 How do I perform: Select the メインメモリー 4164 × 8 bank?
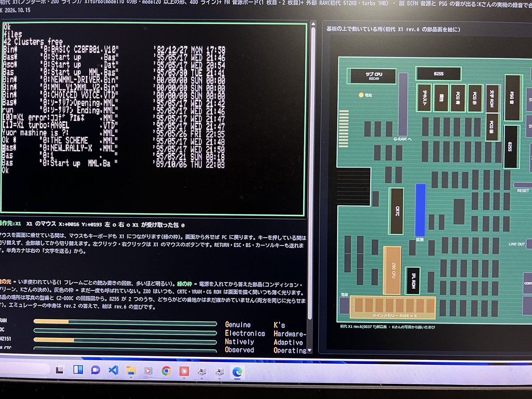(393, 308)
